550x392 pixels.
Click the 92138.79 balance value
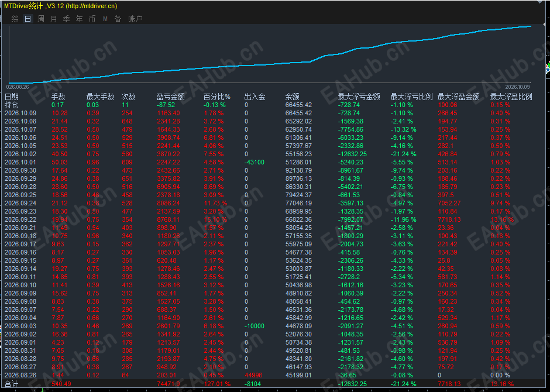298,170
